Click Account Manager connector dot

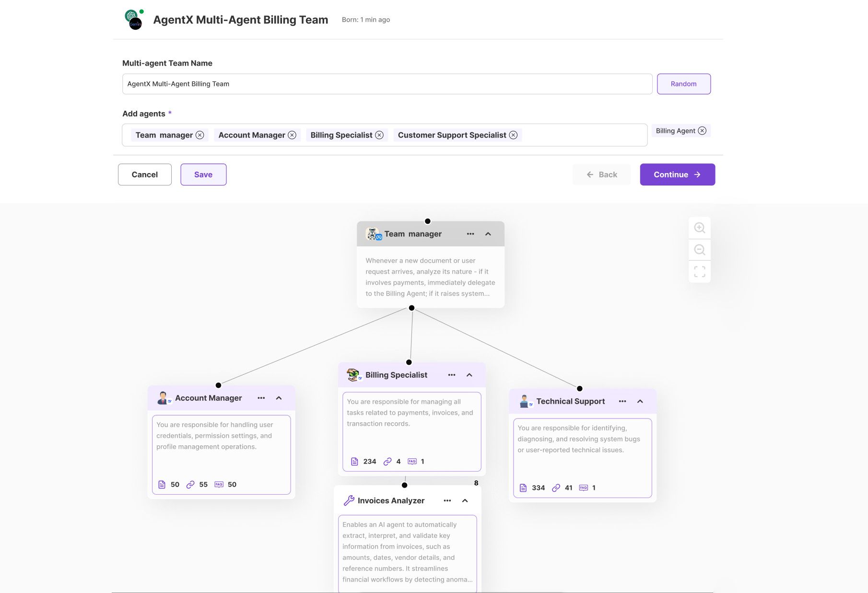218,385
